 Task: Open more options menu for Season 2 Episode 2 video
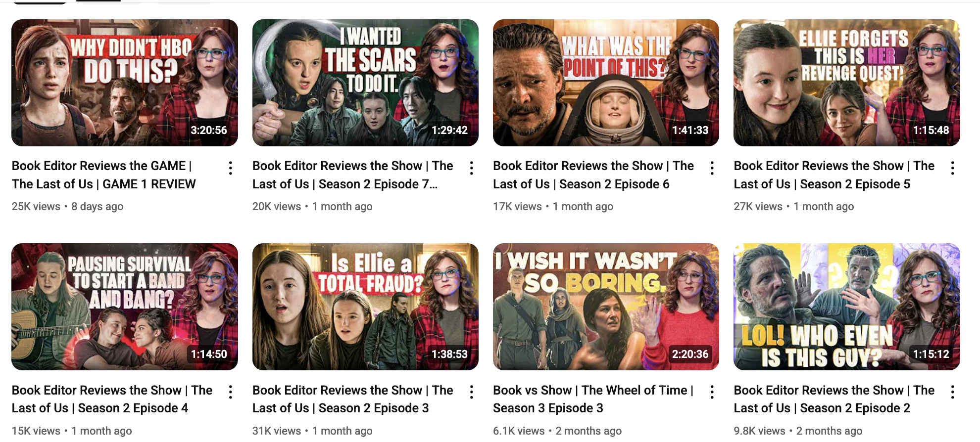(953, 393)
